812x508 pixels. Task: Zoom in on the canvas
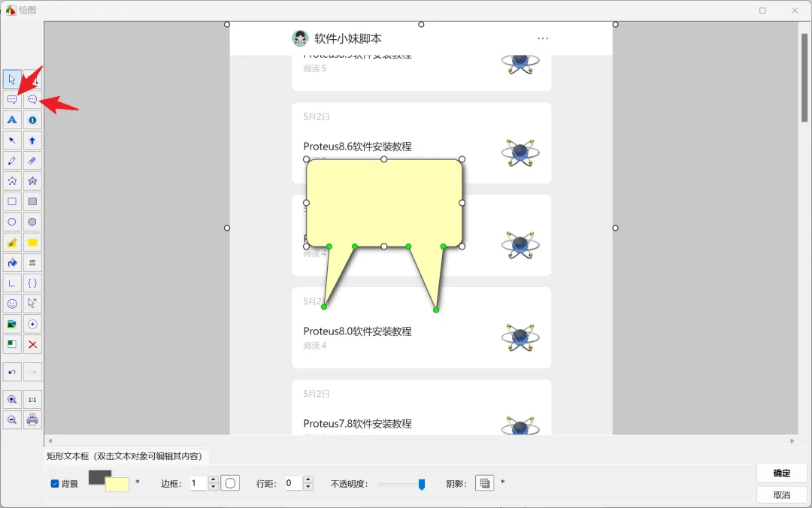pos(12,400)
